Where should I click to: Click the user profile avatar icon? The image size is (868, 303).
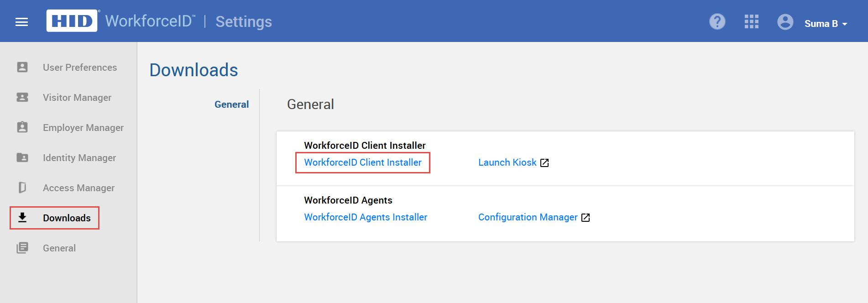tap(785, 21)
